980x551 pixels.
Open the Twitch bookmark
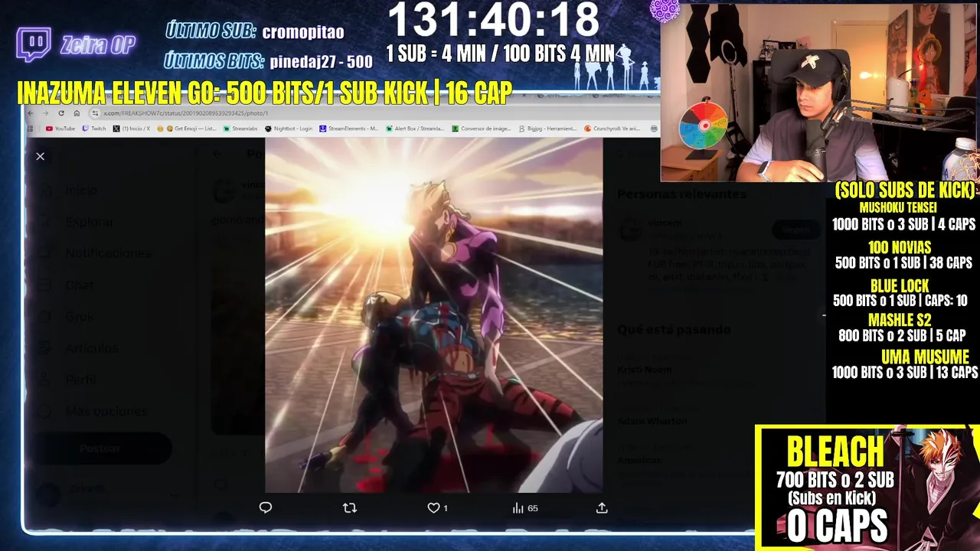(95, 129)
